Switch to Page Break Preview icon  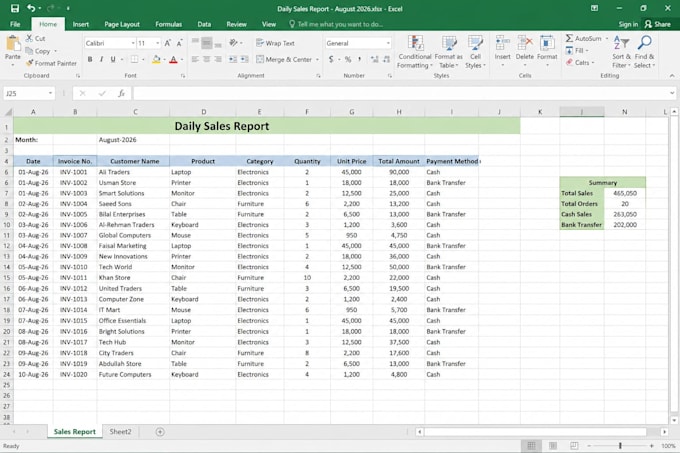click(574, 446)
